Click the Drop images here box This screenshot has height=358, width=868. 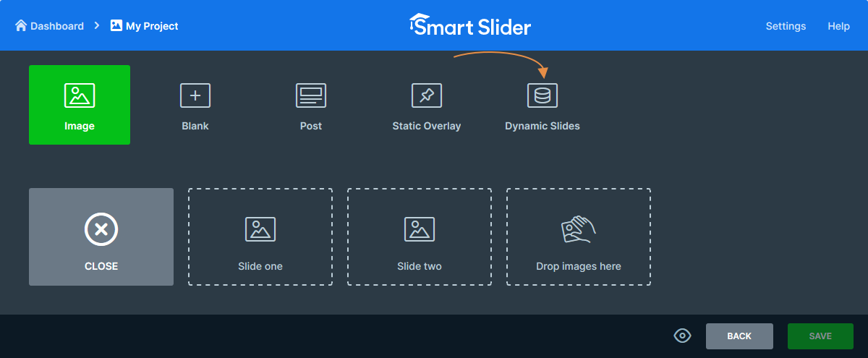point(579,236)
